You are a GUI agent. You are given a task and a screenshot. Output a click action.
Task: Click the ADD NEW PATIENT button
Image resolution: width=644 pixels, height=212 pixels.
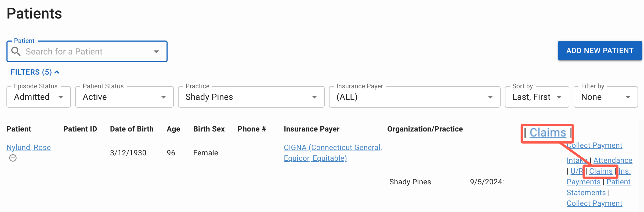pos(600,50)
